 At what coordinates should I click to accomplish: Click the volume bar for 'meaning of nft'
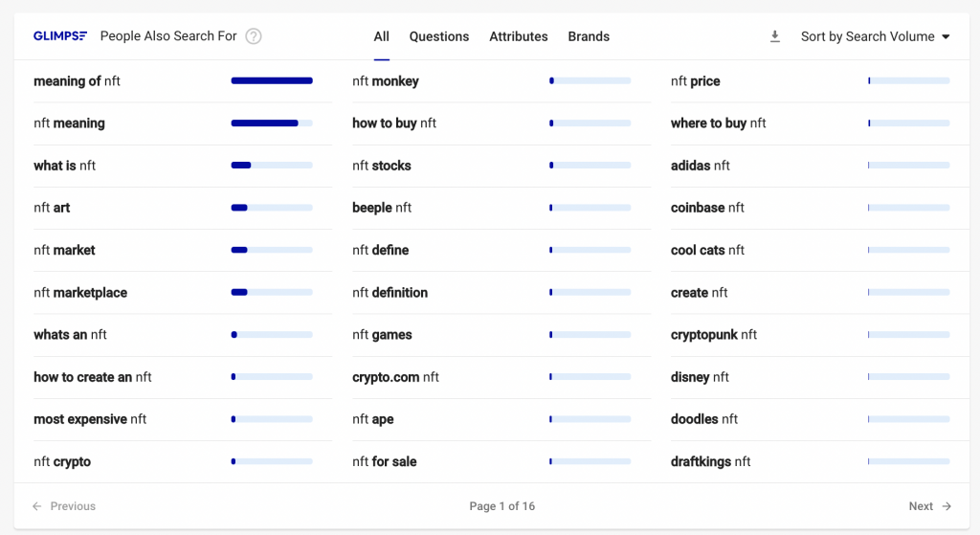click(x=272, y=80)
